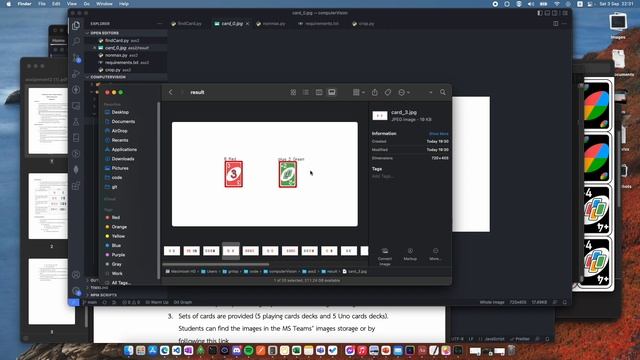Open the Finder search magnifier
This screenshot has height=360, width=640.
tap(443, 92)
